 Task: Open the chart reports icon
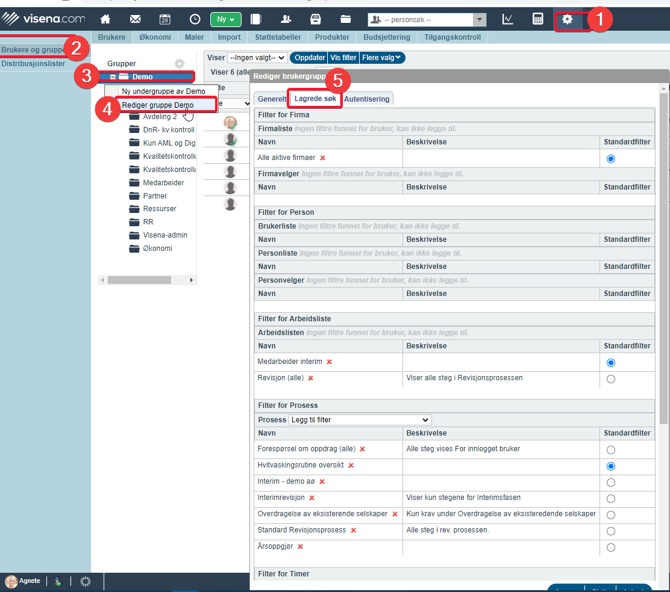507,19
